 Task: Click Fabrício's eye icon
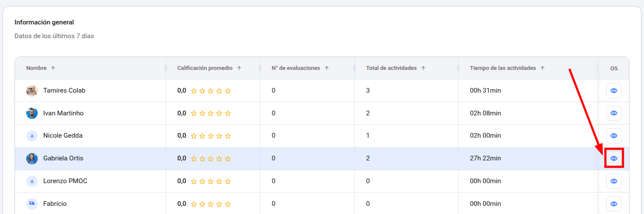[x=614, y=204]
